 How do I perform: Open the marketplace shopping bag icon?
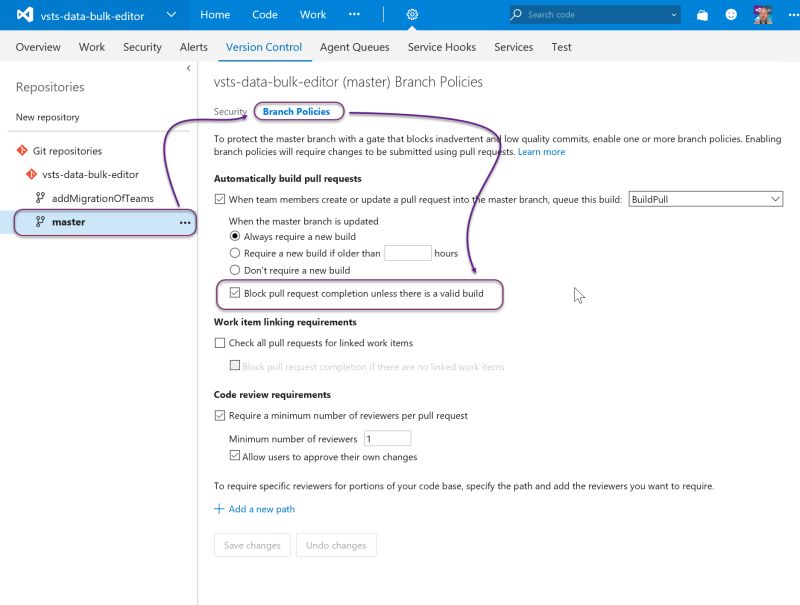point(703,15)
